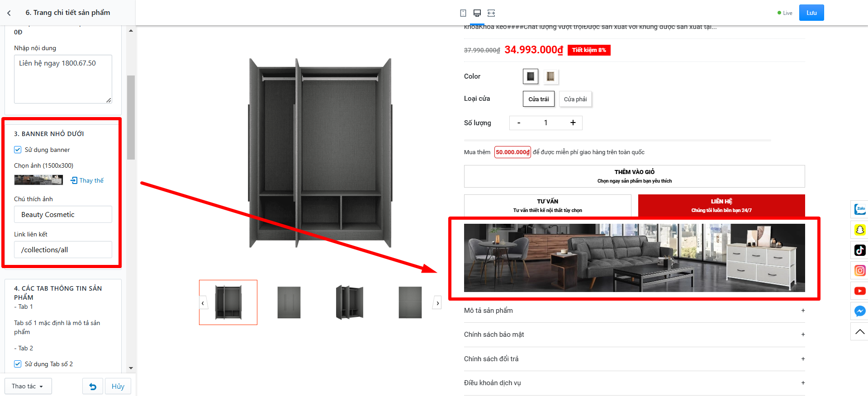Click the '- Tab 1' label

[24, 306]
